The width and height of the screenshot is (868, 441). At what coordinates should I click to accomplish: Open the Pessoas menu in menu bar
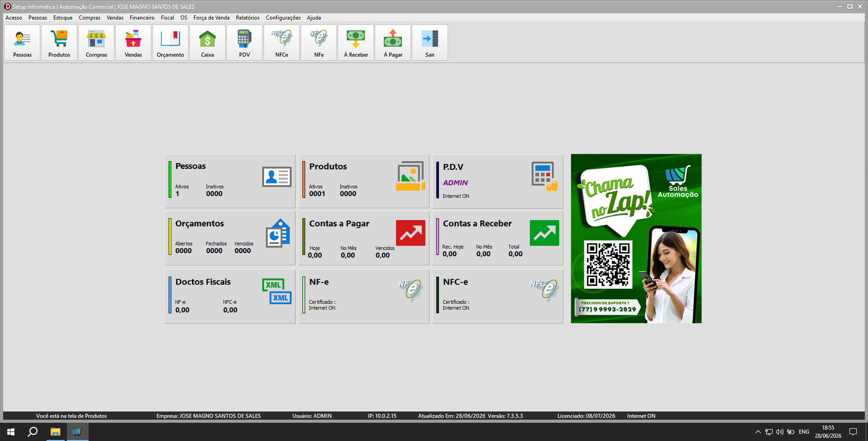tap(37, 18)
